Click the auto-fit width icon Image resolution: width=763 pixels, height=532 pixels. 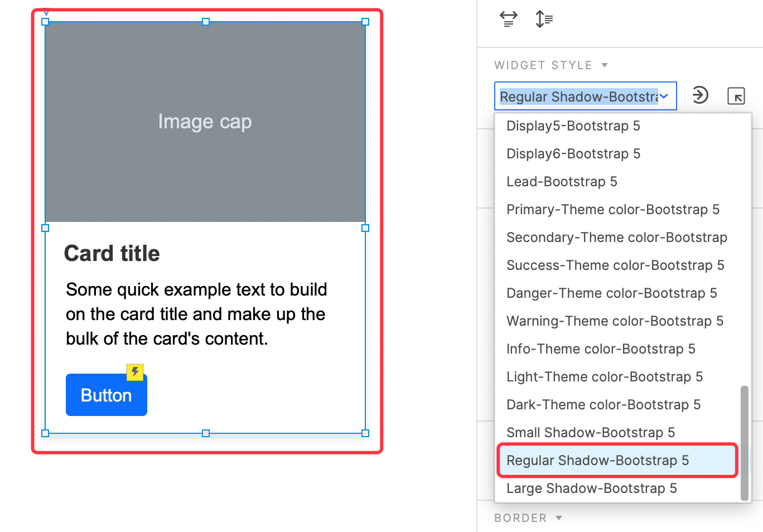tap(508, 19)
